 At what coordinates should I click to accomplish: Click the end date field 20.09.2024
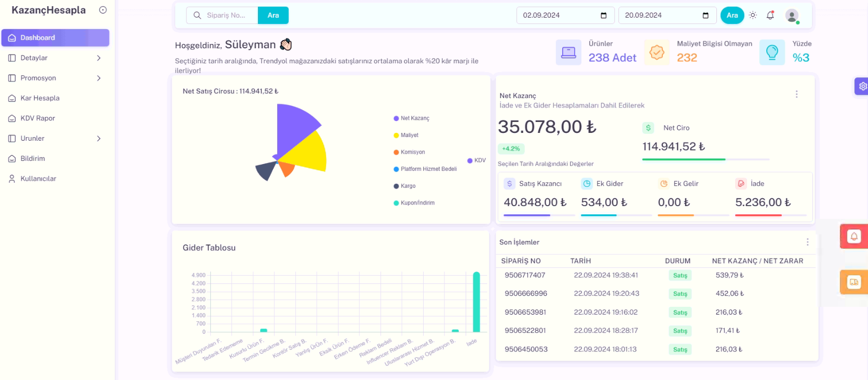click(667, 15)
